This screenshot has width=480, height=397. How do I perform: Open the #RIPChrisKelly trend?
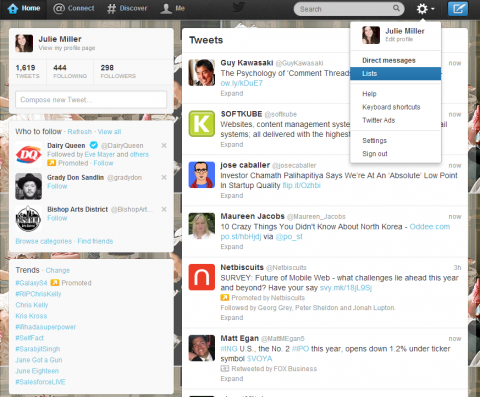tap(38, 294)
